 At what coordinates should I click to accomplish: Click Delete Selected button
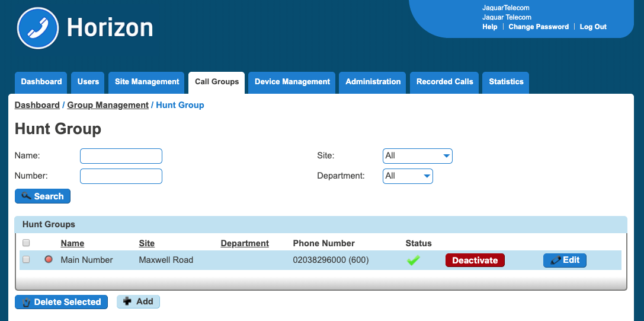(x=62, y=302)
